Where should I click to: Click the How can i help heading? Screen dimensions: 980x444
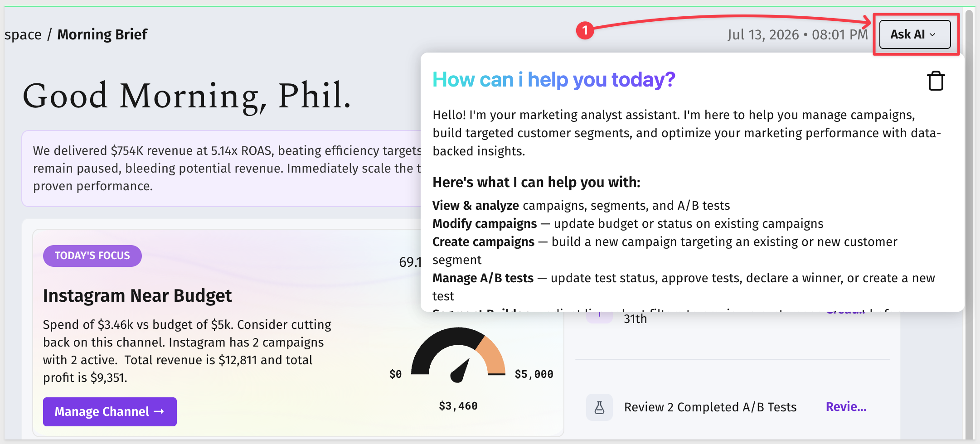coord(554,80)
